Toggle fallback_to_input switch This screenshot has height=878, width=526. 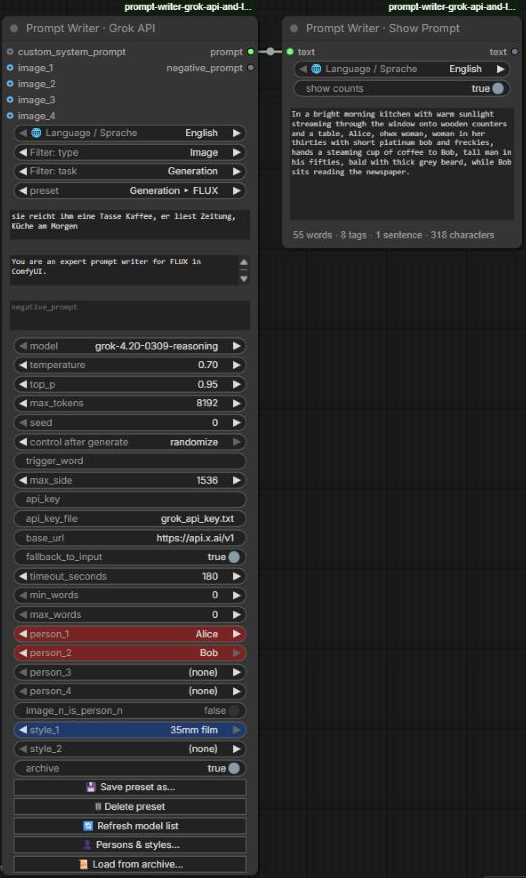point(234,557)
